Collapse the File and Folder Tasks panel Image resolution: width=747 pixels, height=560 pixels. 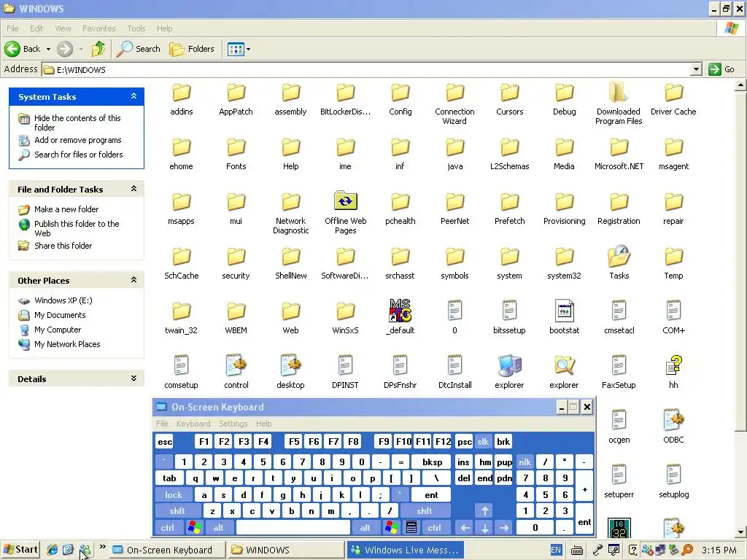[134, 189]
